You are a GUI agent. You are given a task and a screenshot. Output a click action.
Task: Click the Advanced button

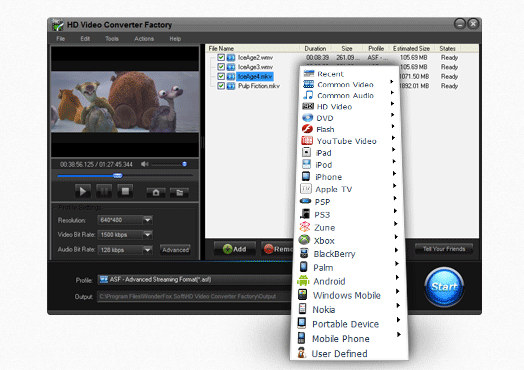175,250
